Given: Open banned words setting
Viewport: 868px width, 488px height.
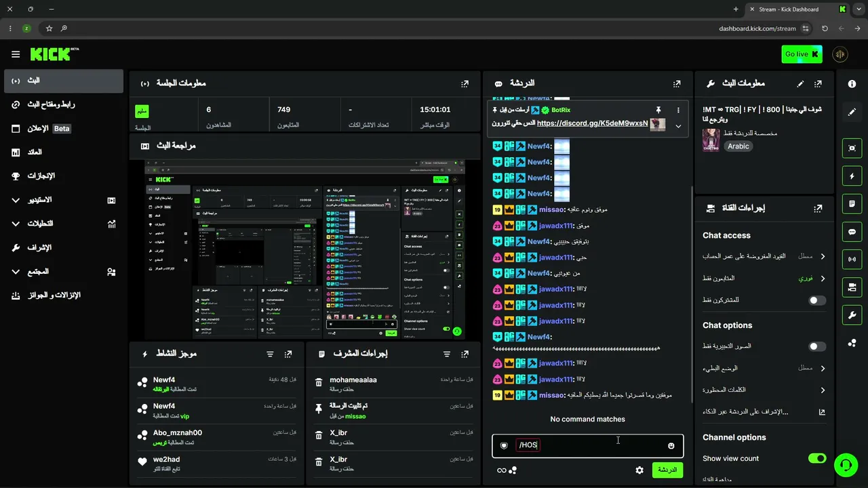Looking at the screenshot, I should pos(764,390).
